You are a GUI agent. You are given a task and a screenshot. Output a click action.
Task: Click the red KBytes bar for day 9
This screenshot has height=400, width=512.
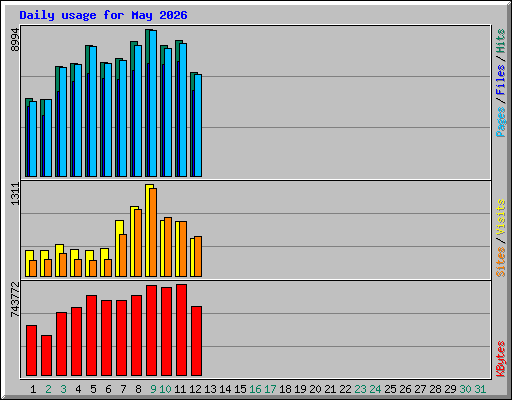point(151,330)
